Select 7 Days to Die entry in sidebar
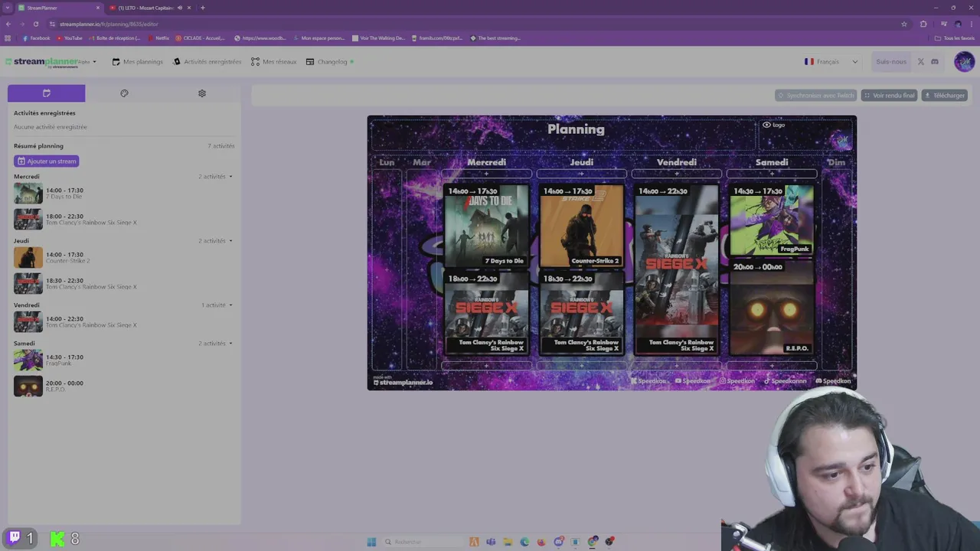 [x=122, y=194]
